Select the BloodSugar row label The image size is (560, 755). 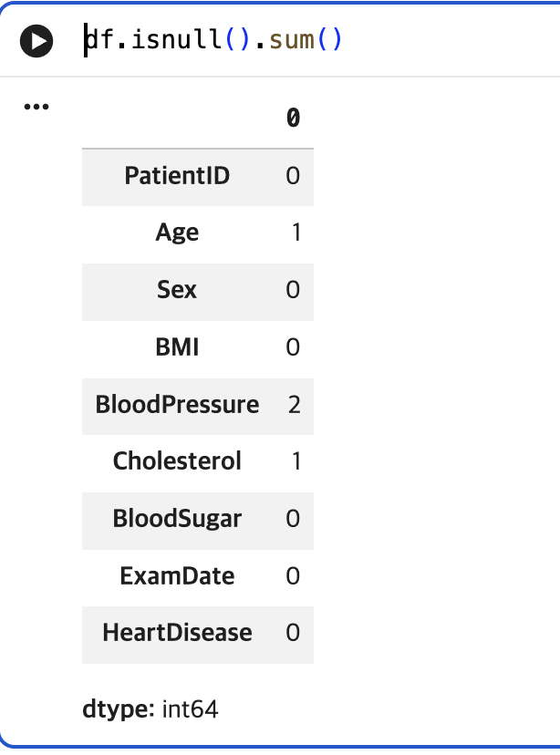[177, 519]
